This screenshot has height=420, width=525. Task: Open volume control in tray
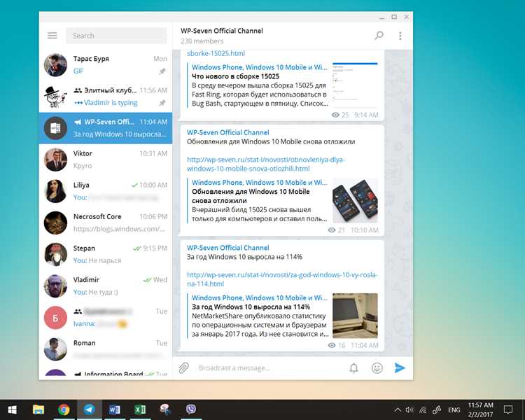[x=409, y=410]
